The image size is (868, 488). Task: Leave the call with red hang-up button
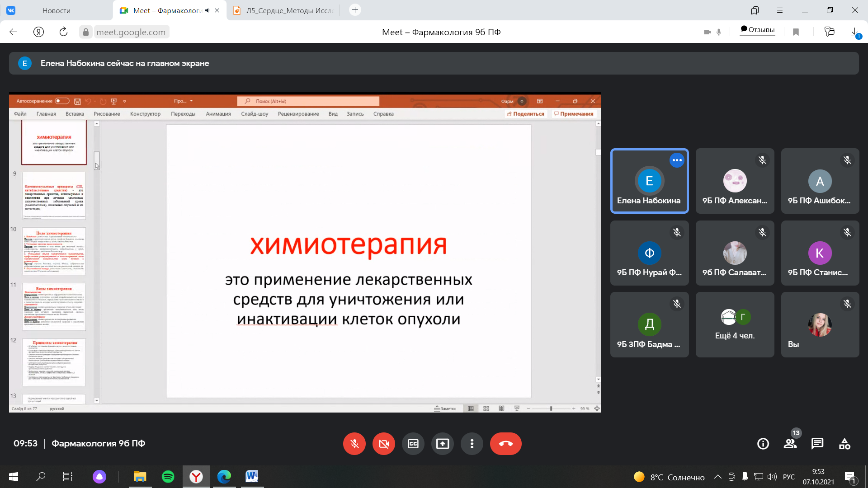tap(506, 444)
